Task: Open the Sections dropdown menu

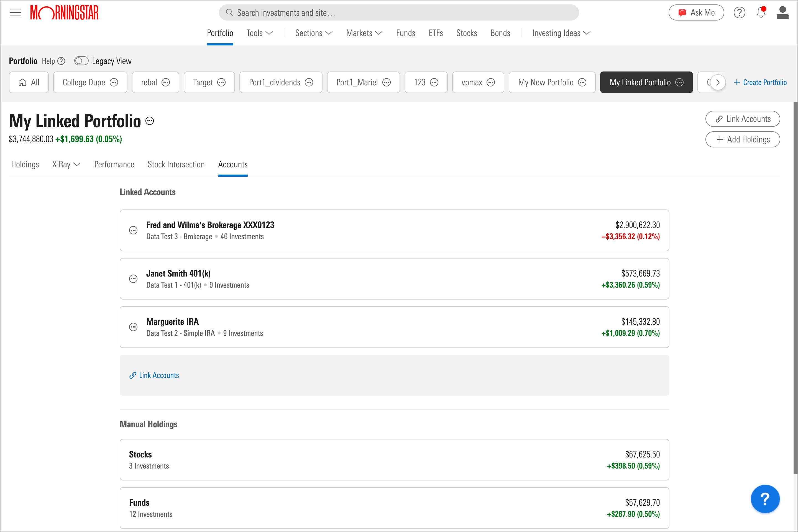Action: (313, 33)
